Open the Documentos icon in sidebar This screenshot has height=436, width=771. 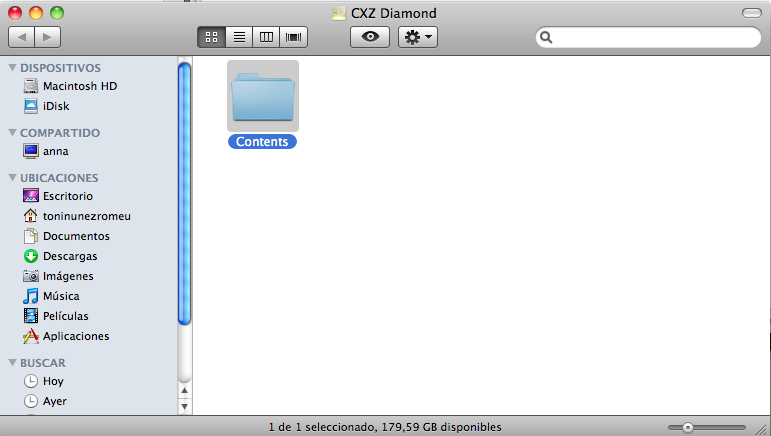pyautogui.click(x=30, y=236)
